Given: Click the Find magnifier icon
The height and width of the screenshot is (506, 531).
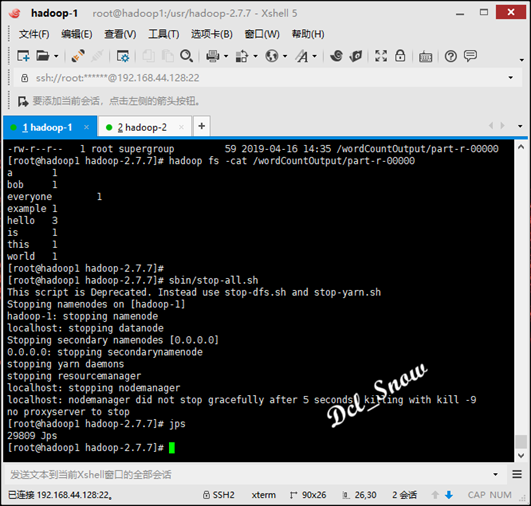Looking at the screenshot, I should (x=186, y=56).
